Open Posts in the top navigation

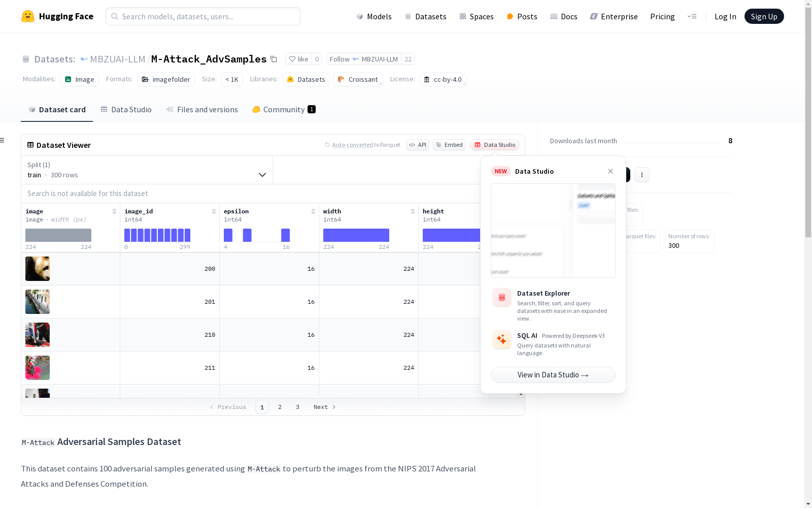point(522,16)
